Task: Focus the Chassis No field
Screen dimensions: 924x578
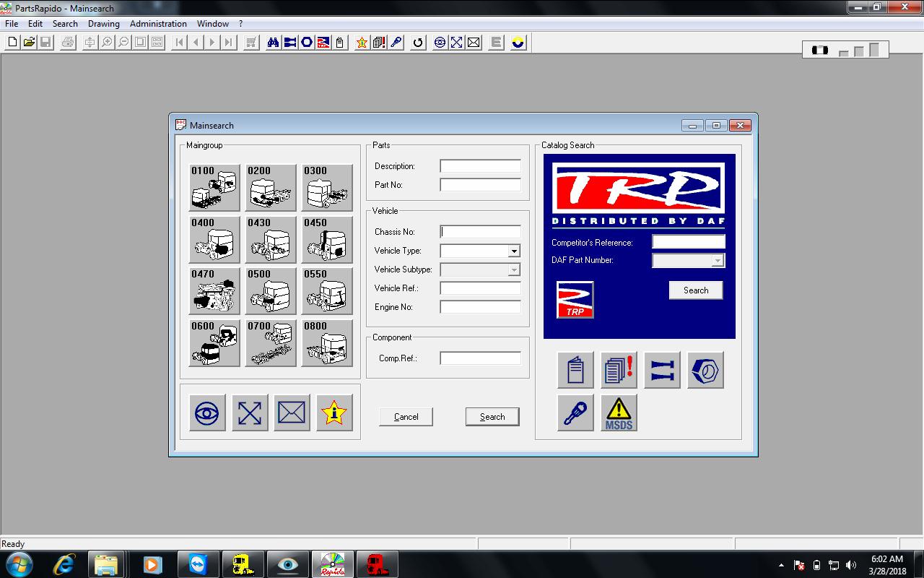Action: (480, 232)
